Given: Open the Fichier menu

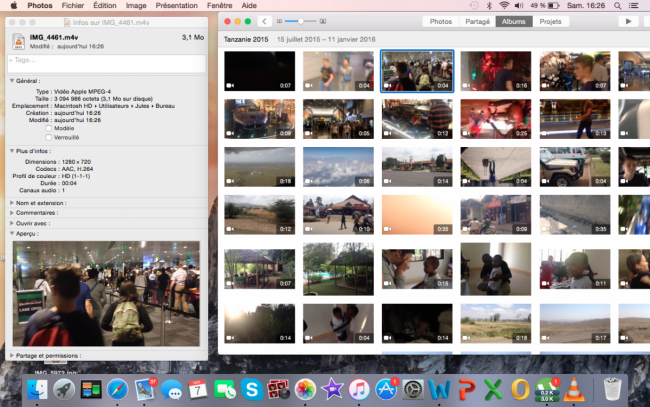Looking at the screenshot, I should tap(73, 5).
